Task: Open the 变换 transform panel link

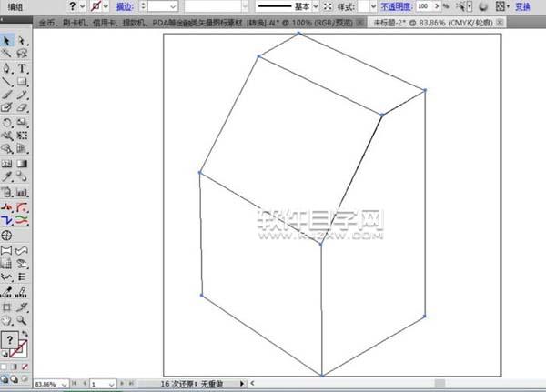Action: pyautogui.click(x=522, y=6)
